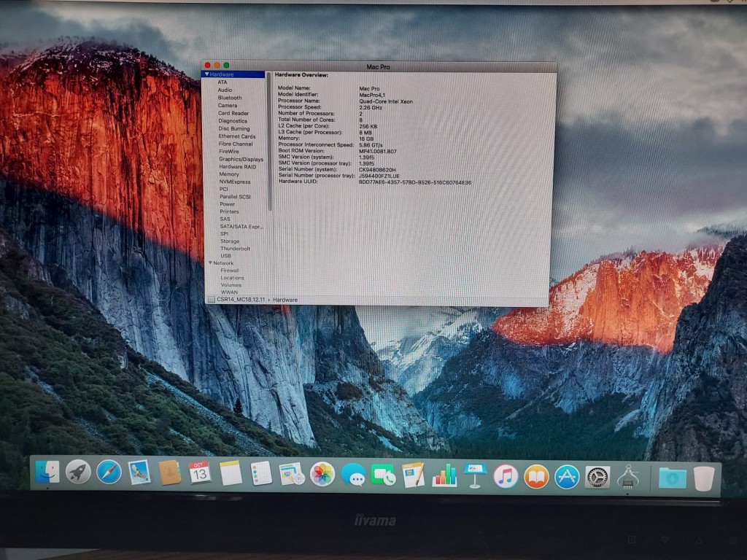Click the serial number CK9480B620H
Screen dimensions: 747x560
377,169
